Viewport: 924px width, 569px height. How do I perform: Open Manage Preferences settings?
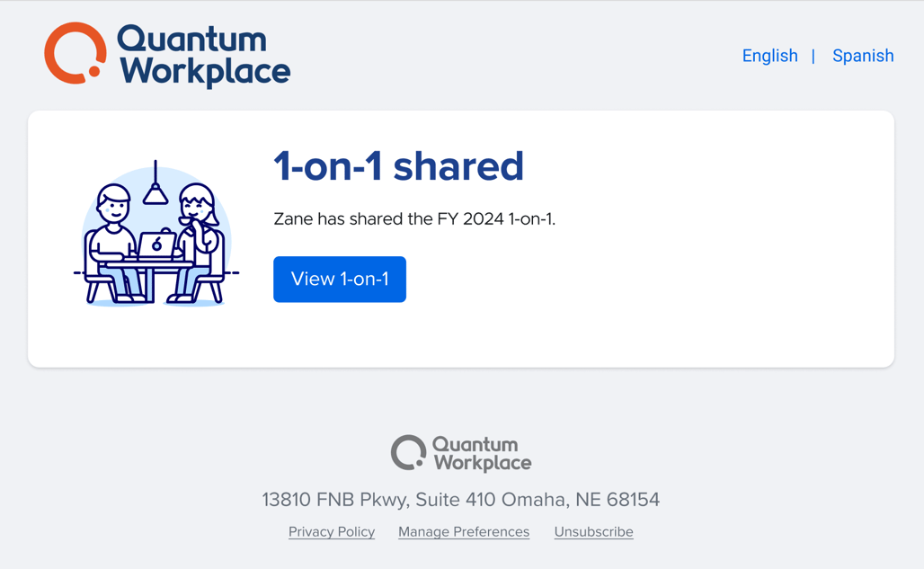pos(463,531)
